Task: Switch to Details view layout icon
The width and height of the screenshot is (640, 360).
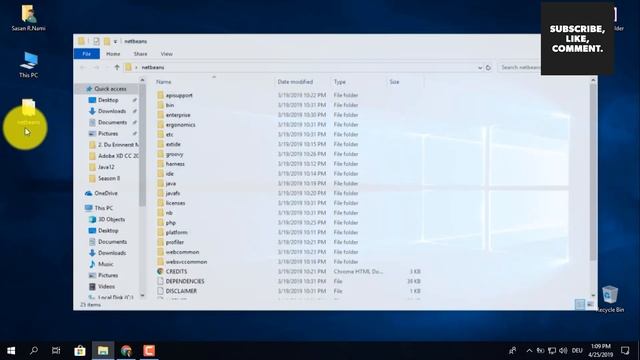Action: pyautogui.click(x=580, y=304)
